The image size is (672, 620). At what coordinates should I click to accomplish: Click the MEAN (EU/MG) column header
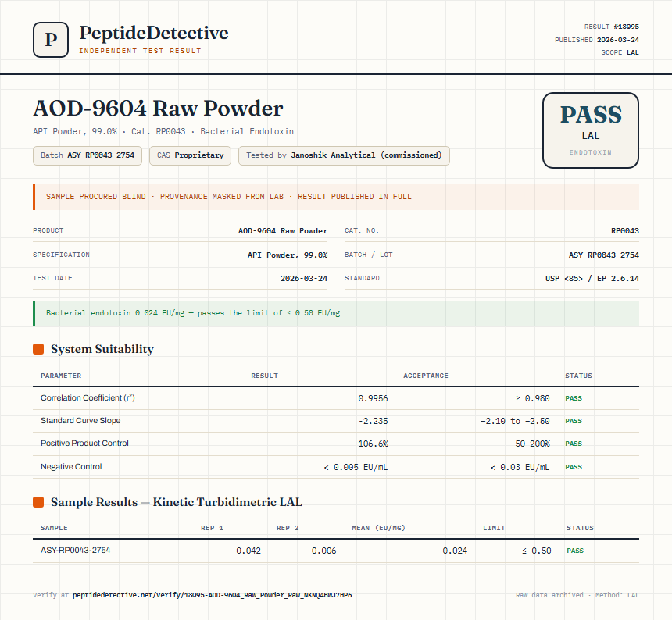click(378, 529)
